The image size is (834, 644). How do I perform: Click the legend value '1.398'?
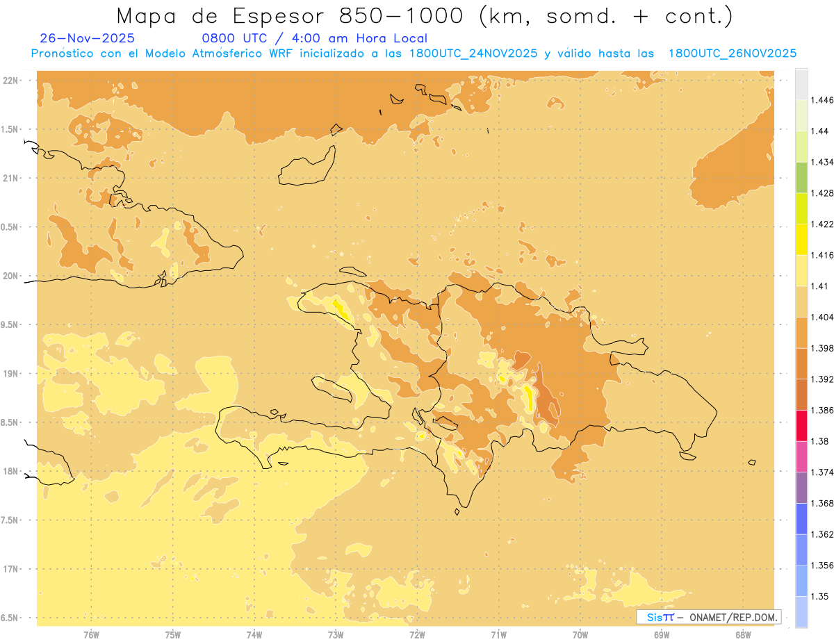pos(822,348)
